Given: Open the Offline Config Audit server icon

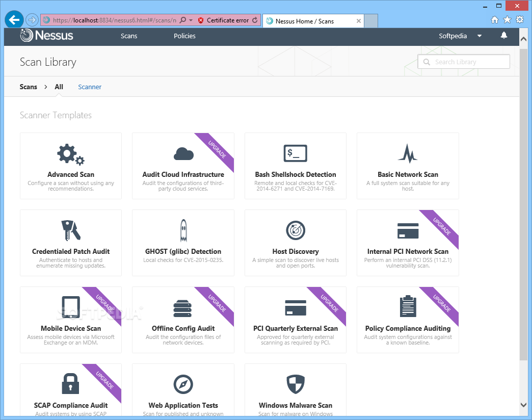Looking at the screenshot, I should coord(182,308).
